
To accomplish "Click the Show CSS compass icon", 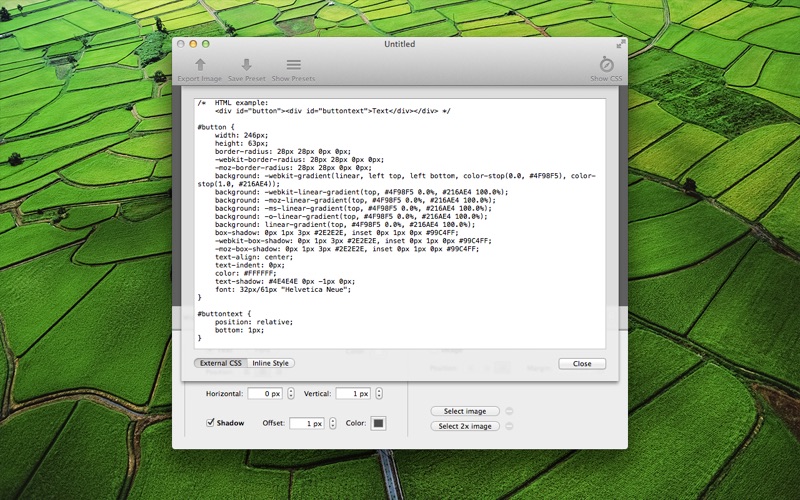I will click(606, 64).
